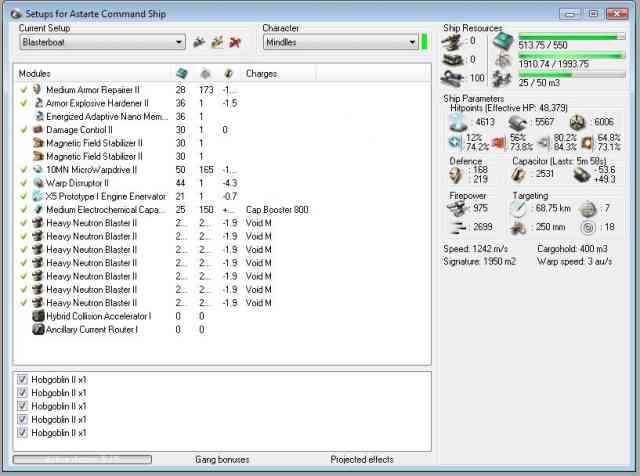Click the powergrid icon beside 1910.74 / 1993.75
This screenshot has width=640, height=476.
502,61
